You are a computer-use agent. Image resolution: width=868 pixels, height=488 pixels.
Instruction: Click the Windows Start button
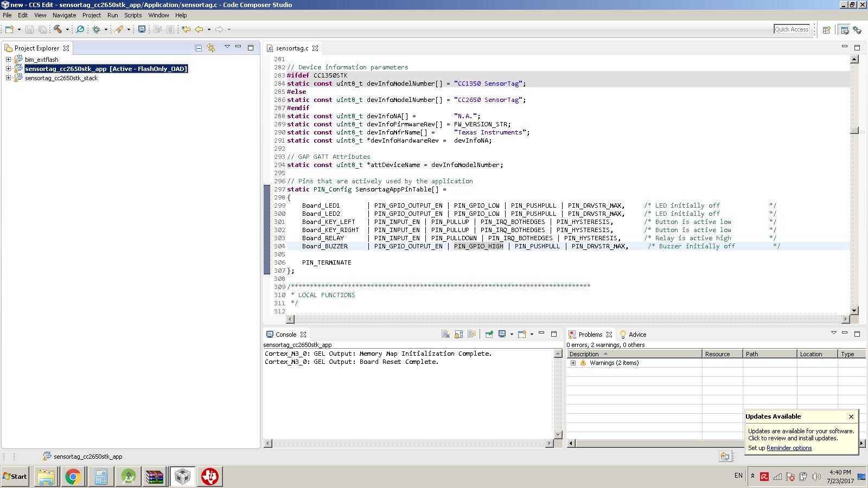pos(15,477)
